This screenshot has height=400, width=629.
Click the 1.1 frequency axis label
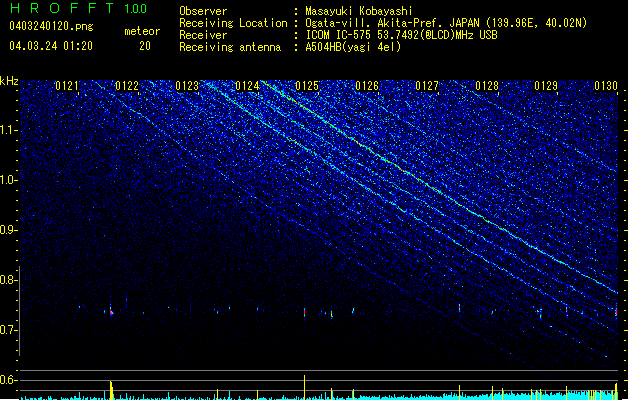point(8,130)
